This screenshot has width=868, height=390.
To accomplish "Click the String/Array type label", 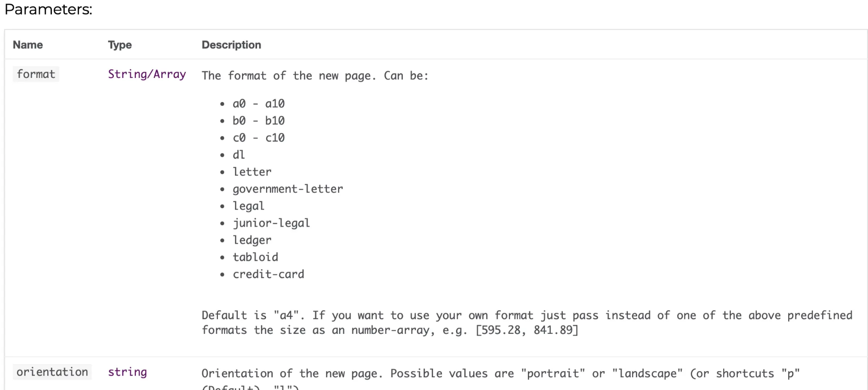I will [147, 74].
